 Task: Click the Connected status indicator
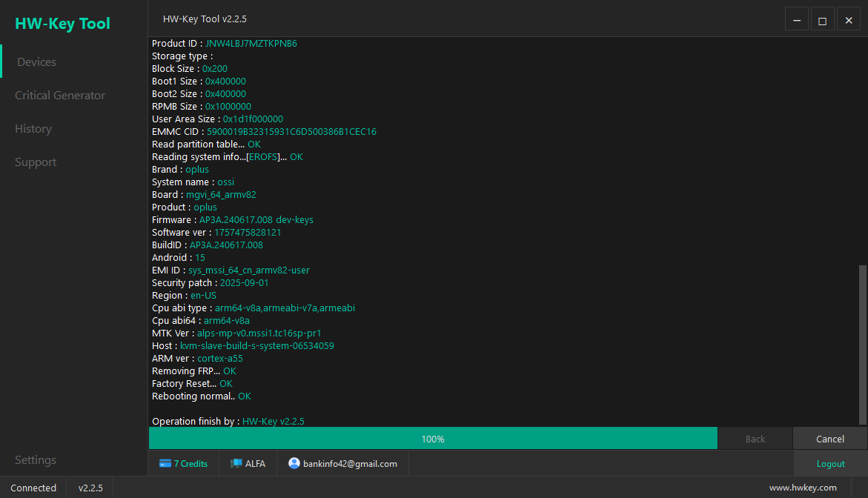(x=33, y=488)
